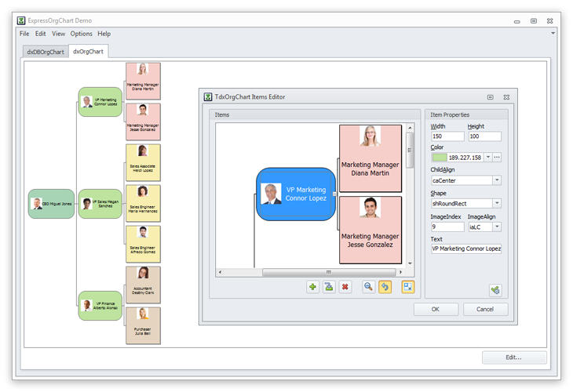Screen dimensions: 573x392
Task: Click the Items Editor title bar icon
Action: pyautogui.click(x=208, y=96)
